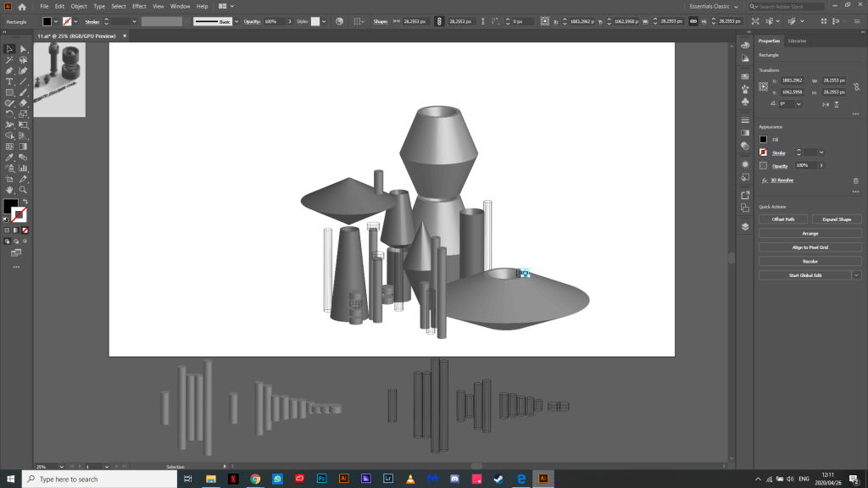Delete the 3D Revolve effect with trash icon
The width and height of the screenshot is (868, 488).
tap(855, 180)
